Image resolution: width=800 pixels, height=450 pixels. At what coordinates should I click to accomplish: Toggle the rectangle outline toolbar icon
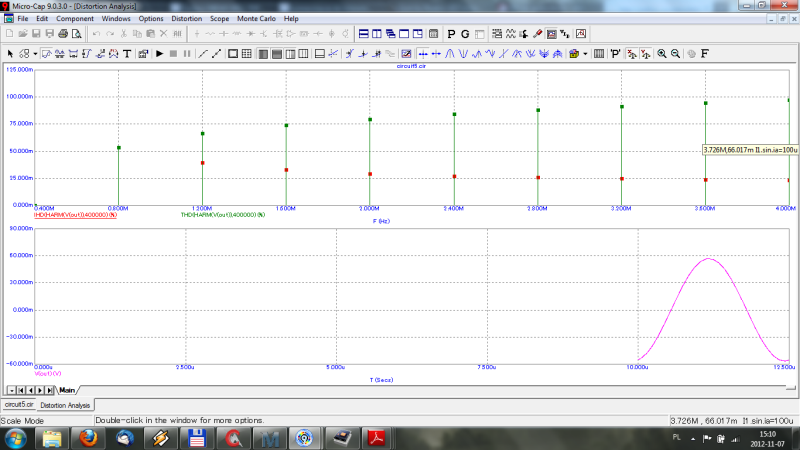[x=233, y=54]
